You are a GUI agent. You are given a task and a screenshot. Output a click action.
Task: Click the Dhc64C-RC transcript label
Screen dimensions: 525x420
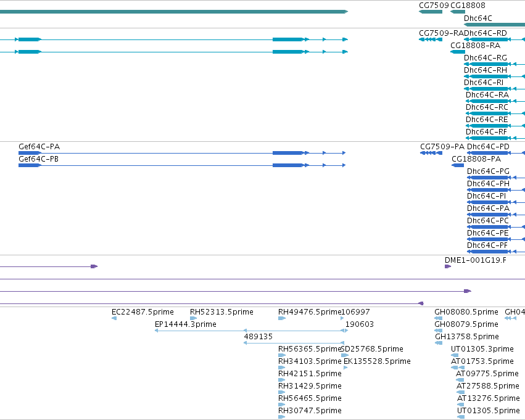[x=487, y=107]
